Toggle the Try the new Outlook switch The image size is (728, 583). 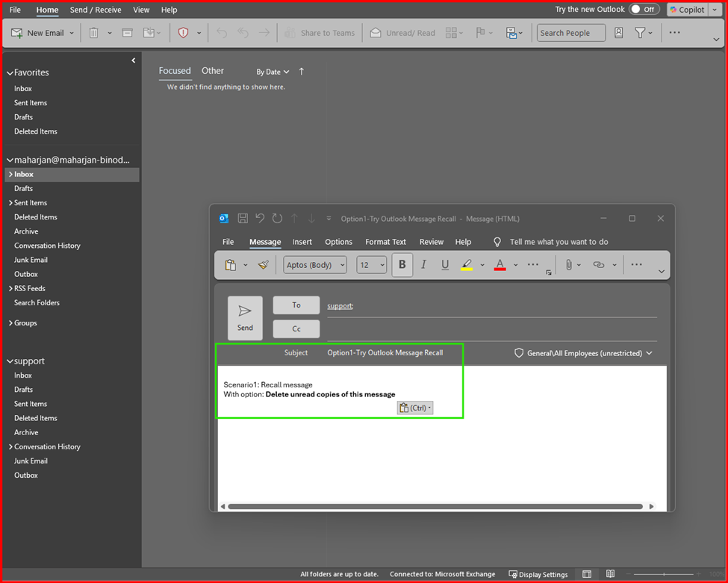(644, 10)
